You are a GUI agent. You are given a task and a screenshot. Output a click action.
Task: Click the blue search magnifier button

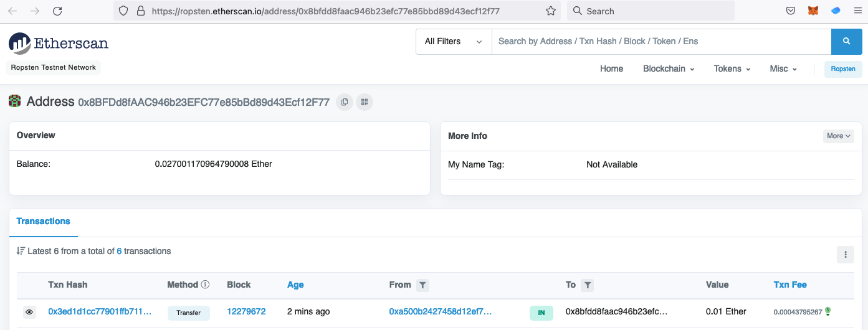pyautogui.click(x=847, y=41)
